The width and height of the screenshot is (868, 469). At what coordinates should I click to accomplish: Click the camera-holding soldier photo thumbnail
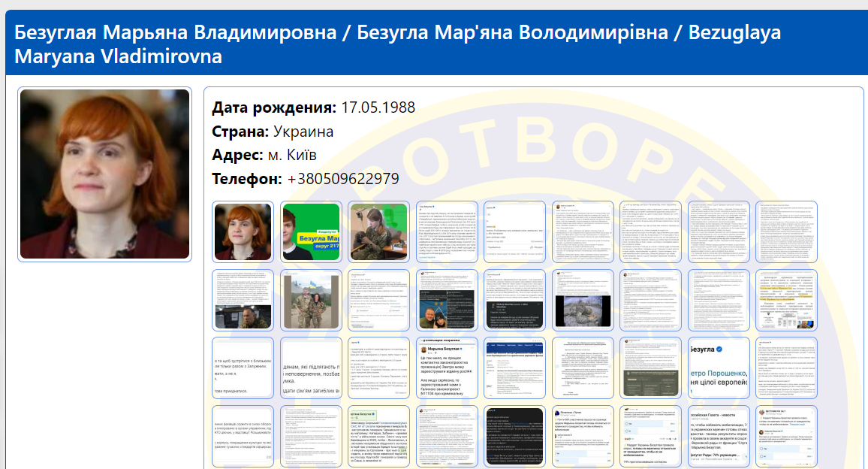pyautogui.click(x=379, y=231)
